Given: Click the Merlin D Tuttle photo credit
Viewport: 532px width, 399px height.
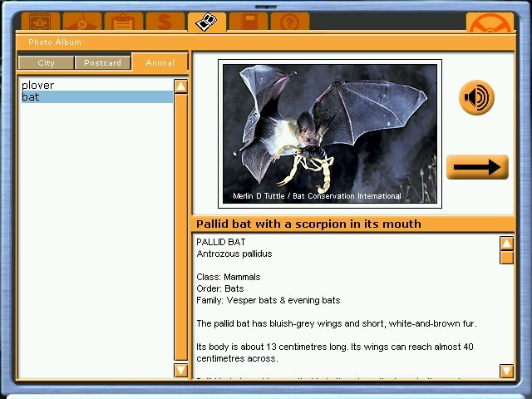Looking at the screenshot, I should pos(317,196).
